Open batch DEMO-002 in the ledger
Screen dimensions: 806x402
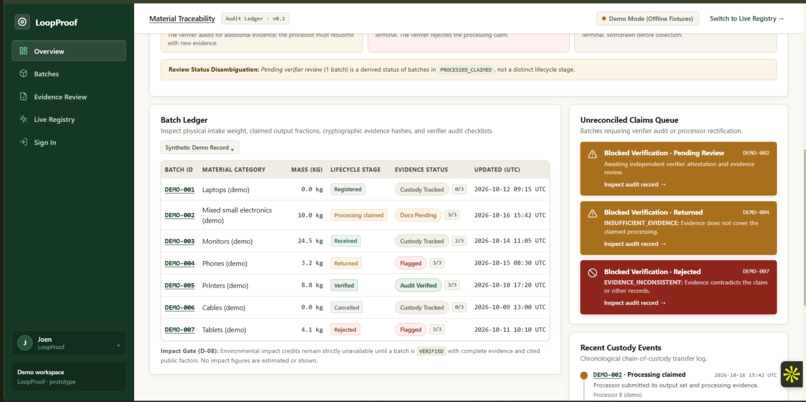179,215
